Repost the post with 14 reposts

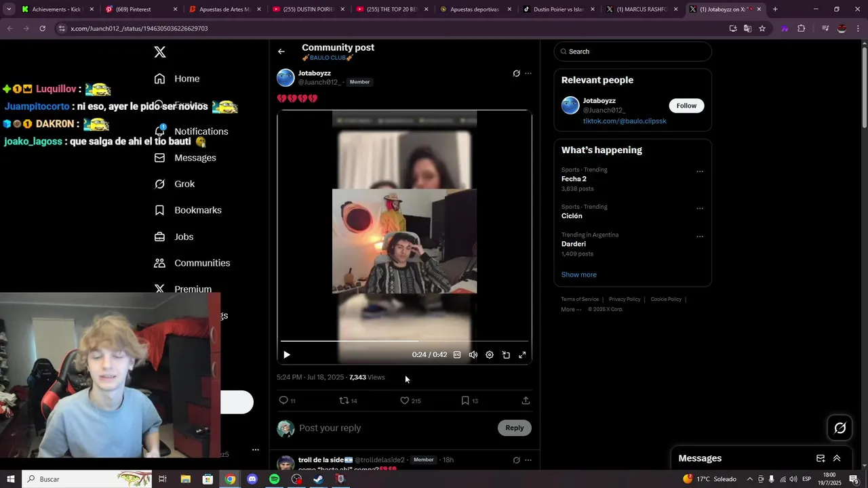pyautogui.click(x=348, y=401)
